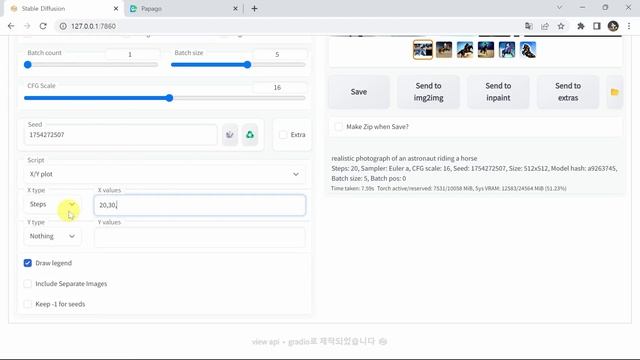This screenshot has height=360, width=640.
Task: Open the Chrome three-dot menu
Action: coord(629,26)
